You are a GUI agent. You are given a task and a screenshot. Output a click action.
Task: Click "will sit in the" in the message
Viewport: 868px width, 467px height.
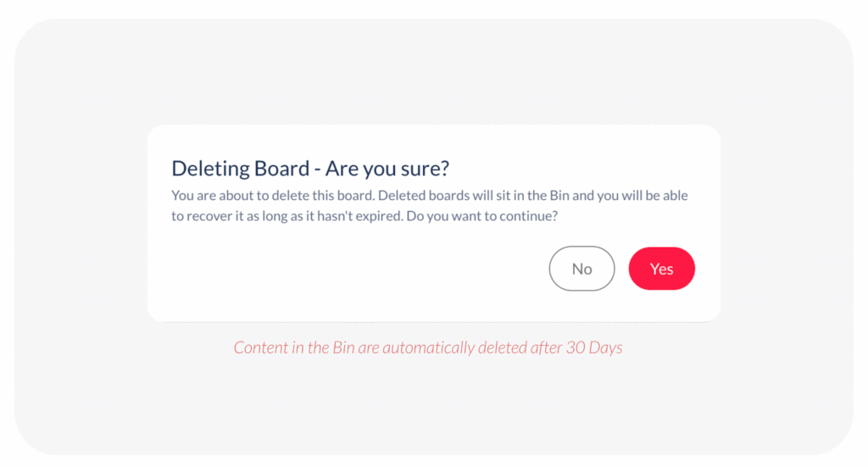507,196
